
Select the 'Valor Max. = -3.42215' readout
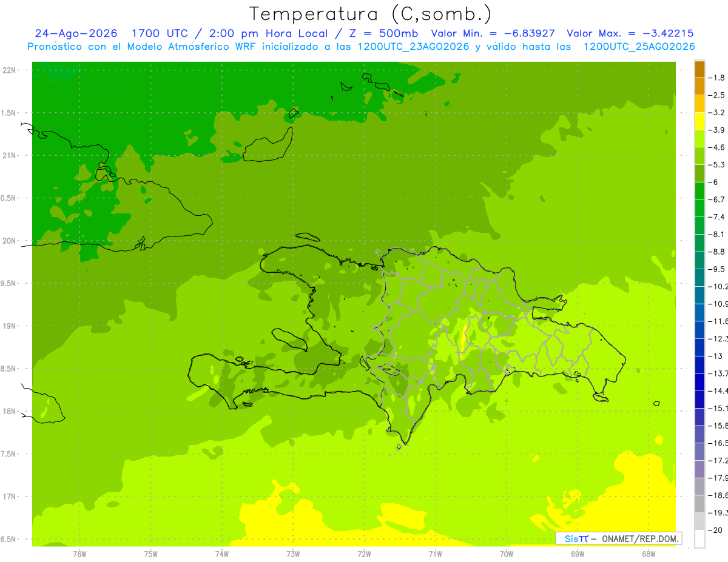point(630,33)
